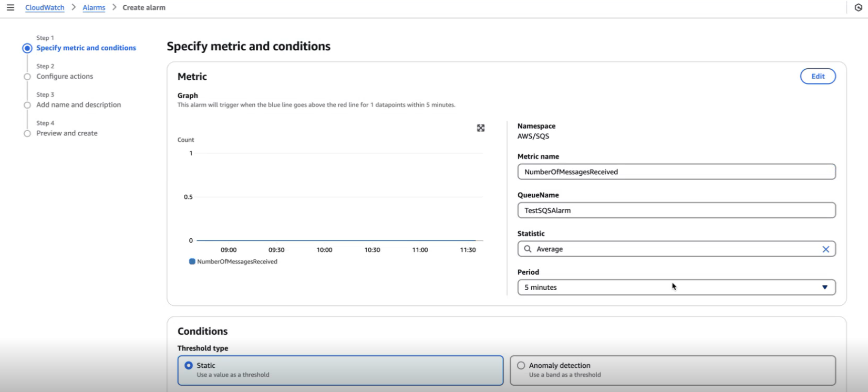Go to Step 3 Add name and description
This screenshot has height=392, width=868.
79,104
